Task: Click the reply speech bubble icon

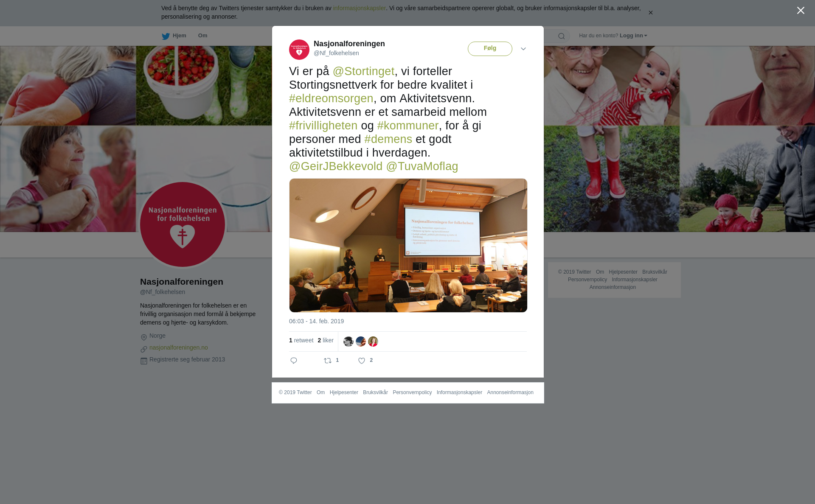Action: [294, 361]
